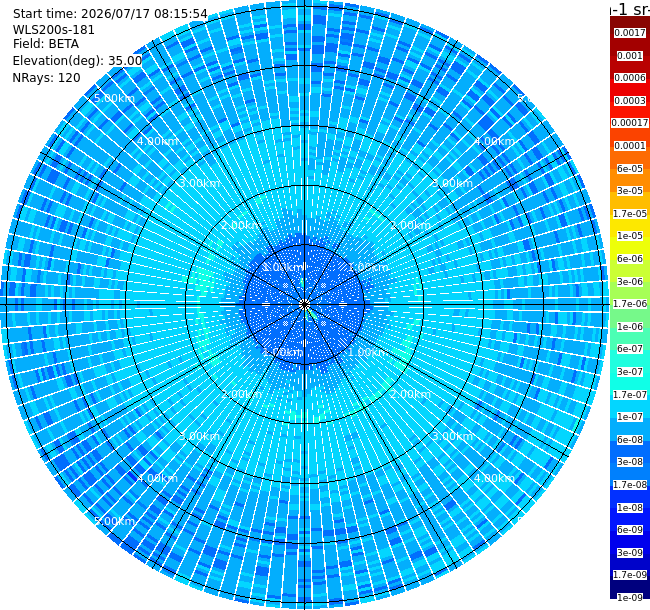Image resolution: width=650 pixels, height=610 pixels.
Task: Click the lower-left 3.00km range label
Action: click(199, 436)
